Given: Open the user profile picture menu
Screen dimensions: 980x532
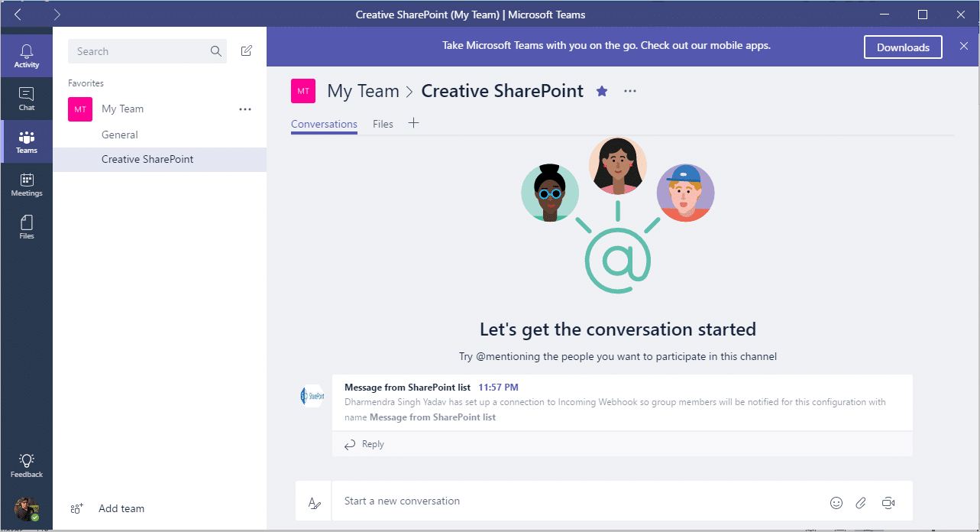Looking at the screenshot, I should [27, 509].
